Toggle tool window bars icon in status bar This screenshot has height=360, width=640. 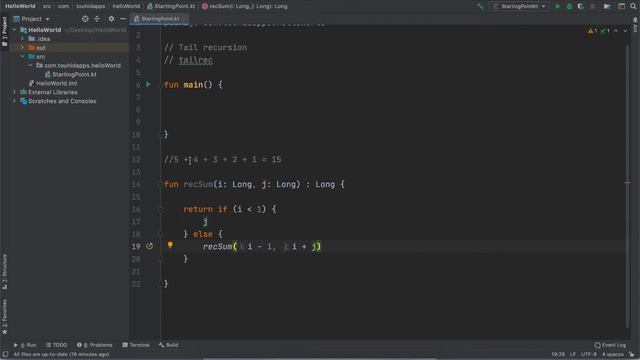point(5,354)
